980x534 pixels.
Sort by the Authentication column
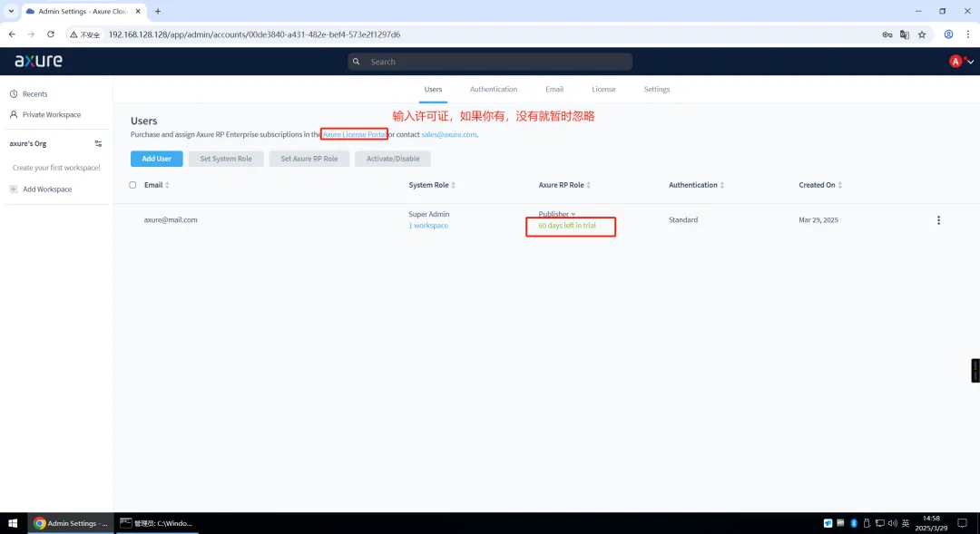[696, 185]
